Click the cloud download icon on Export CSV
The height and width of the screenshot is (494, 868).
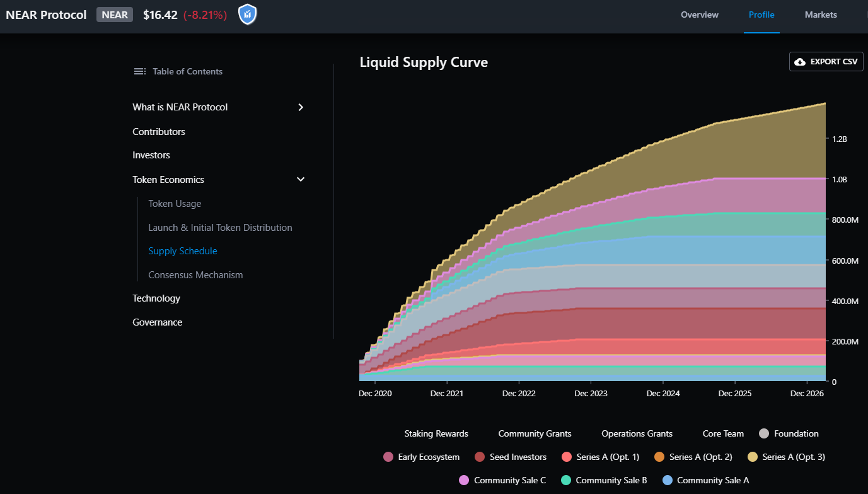[800, 62]
